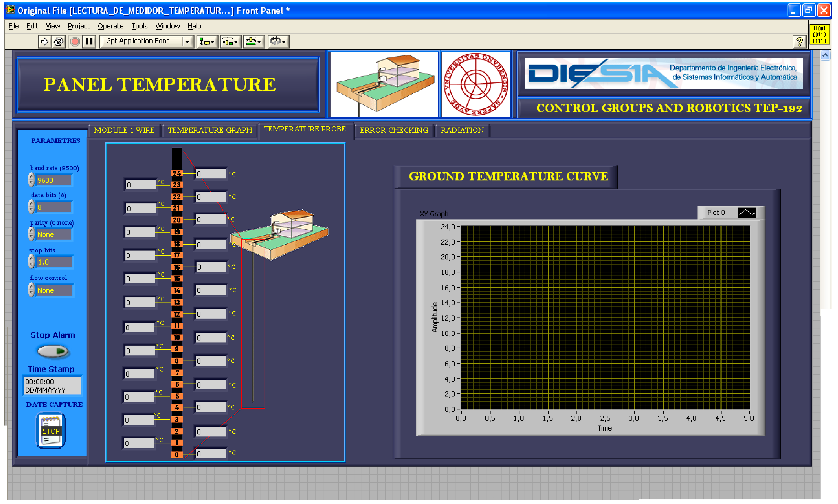Click the Context Help question mark icon

(x=799, y=42)
